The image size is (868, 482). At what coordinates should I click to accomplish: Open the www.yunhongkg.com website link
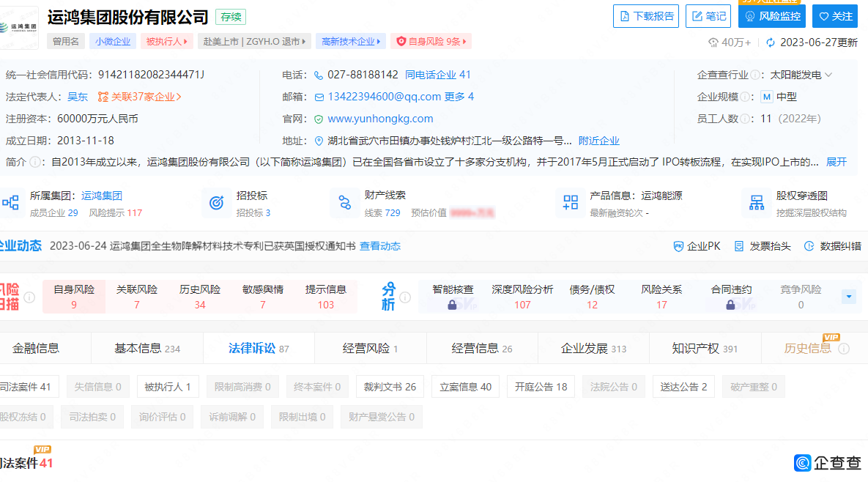(380, 119)
